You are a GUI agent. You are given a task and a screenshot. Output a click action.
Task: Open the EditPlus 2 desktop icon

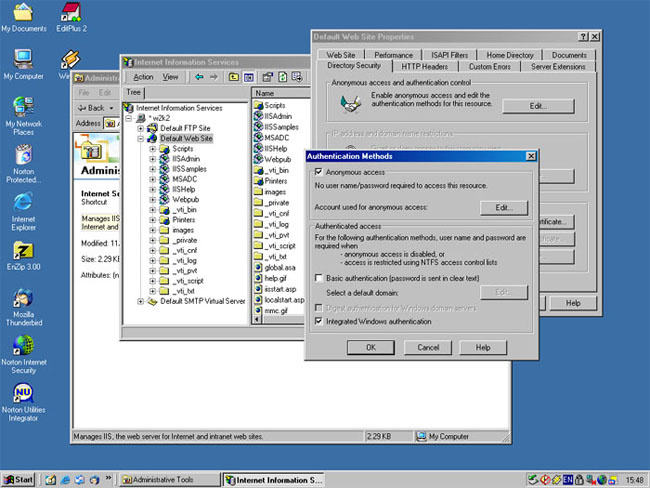pos(71,14)
